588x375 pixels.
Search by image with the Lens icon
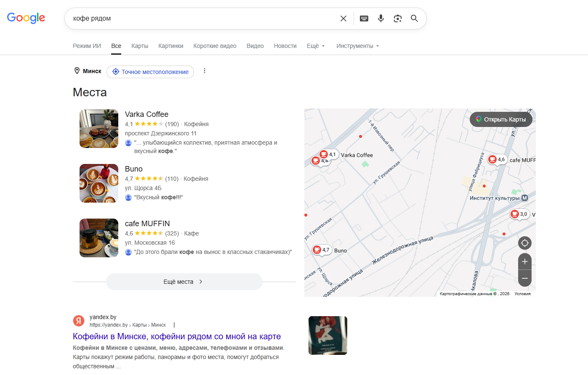pos(398,18)
